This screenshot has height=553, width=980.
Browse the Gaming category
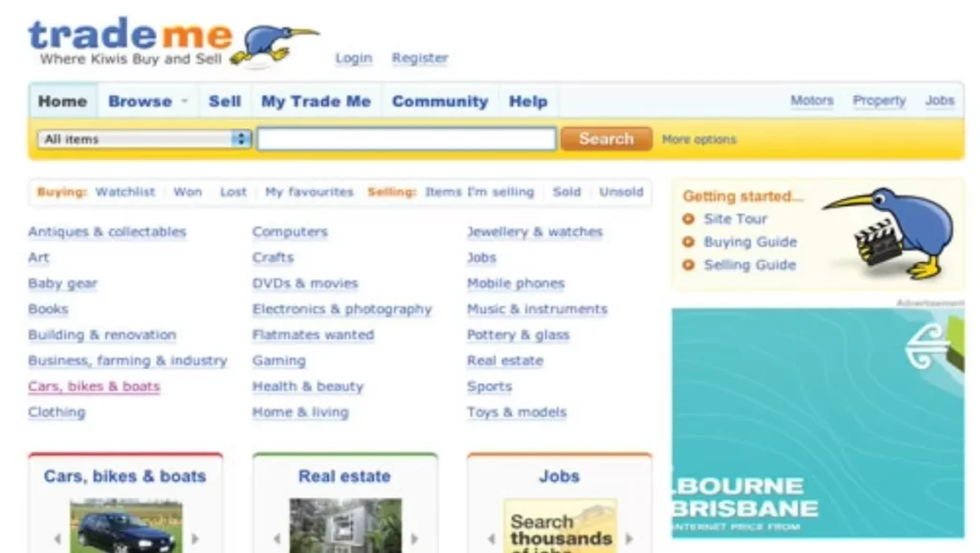(x=278, y=361)
